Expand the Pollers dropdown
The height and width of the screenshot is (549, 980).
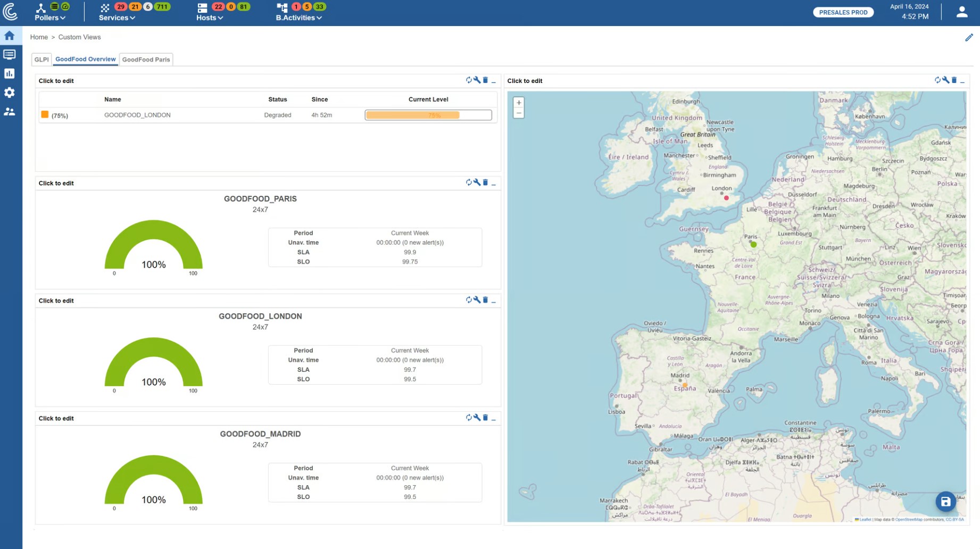[x=48, y=18]
